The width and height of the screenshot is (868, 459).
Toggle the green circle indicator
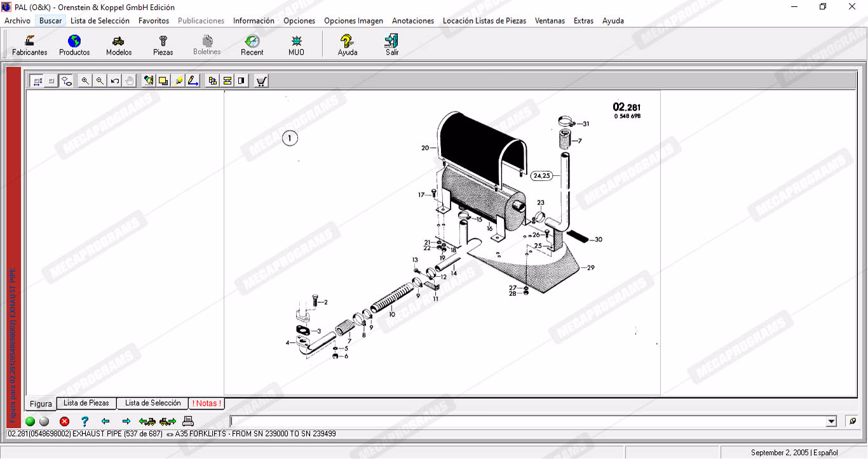click(30, 421)
